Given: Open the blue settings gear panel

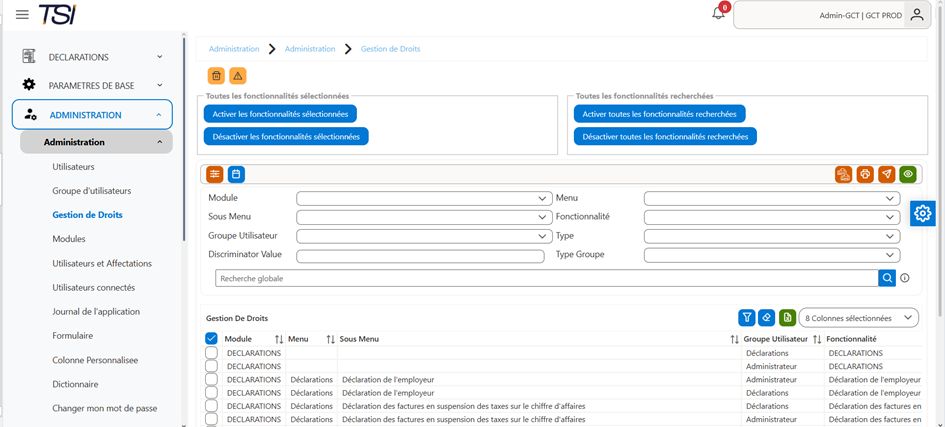Looking at the screenshot, I should coord(922,213).
